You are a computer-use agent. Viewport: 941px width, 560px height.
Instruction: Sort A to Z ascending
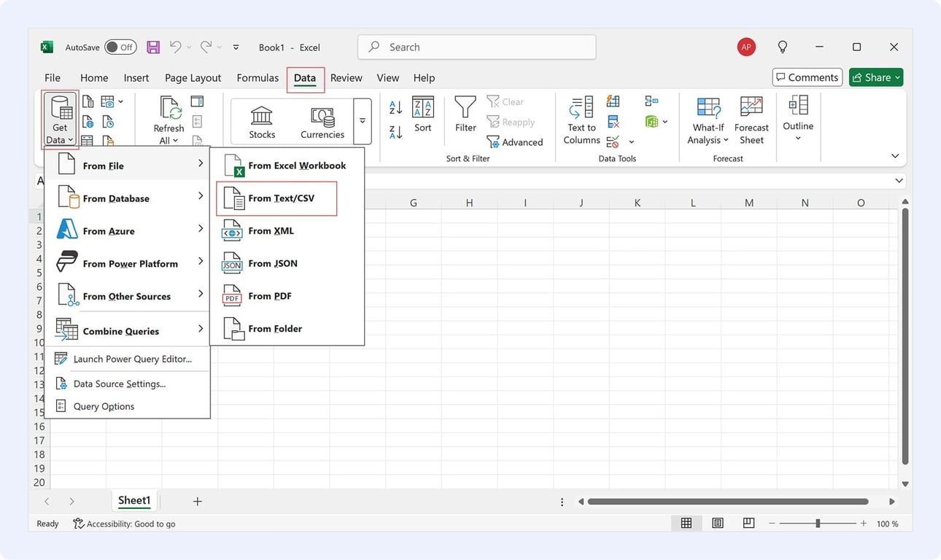point(396,108)
